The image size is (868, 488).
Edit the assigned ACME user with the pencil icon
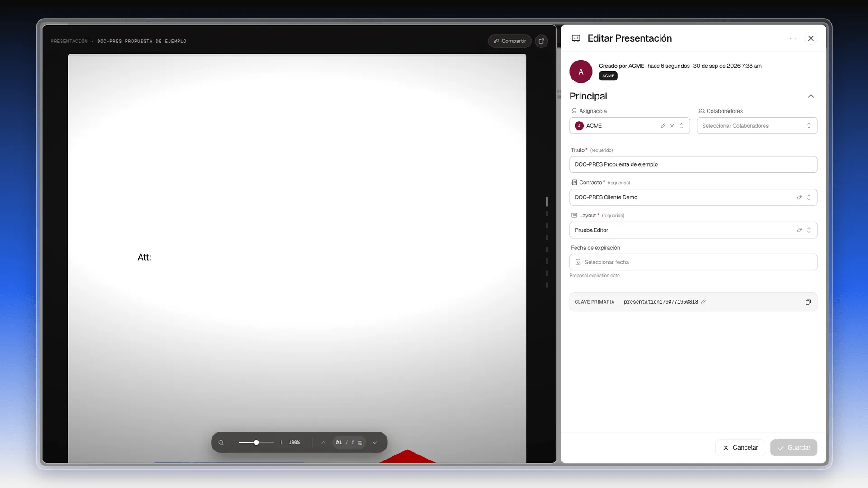[663, 126]
